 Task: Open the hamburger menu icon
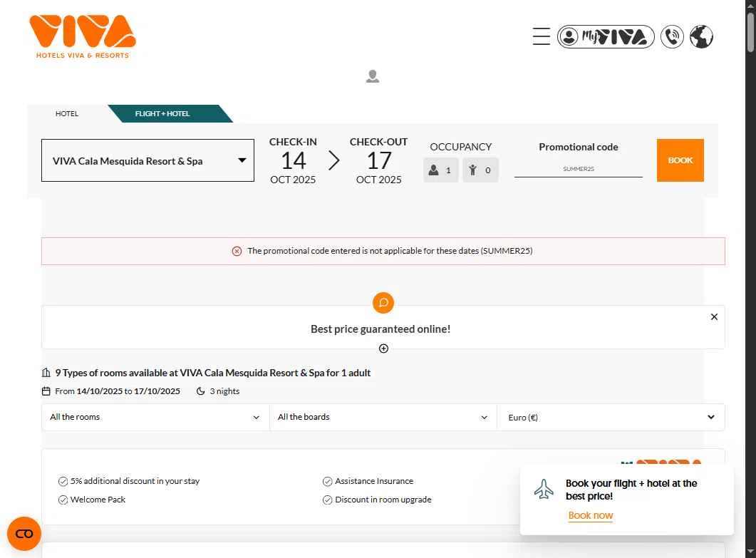[x=541, y=36]
